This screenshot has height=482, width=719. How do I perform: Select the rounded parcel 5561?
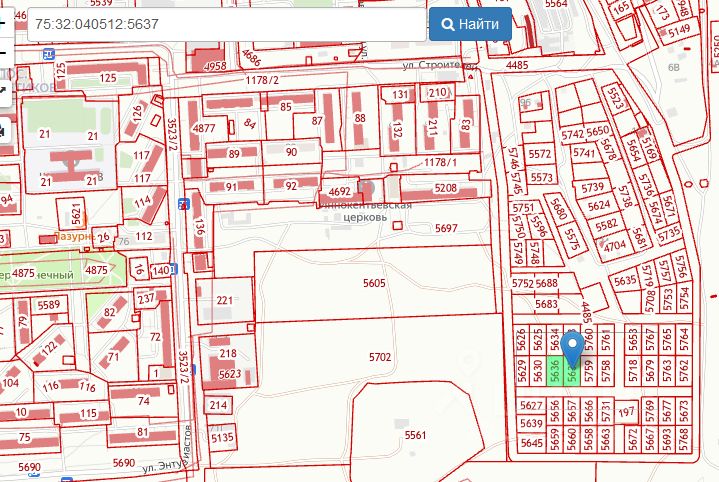(415, 435)
